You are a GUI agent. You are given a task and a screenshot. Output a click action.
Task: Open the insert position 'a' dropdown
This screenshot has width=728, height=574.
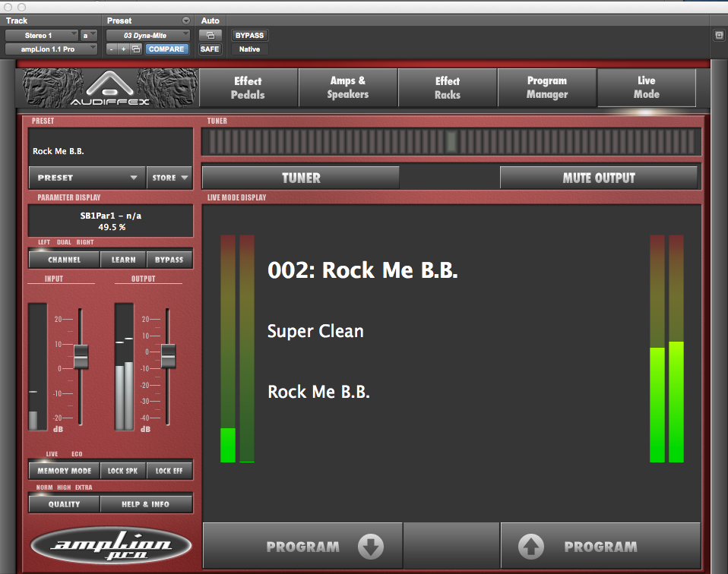click(88, 35)
